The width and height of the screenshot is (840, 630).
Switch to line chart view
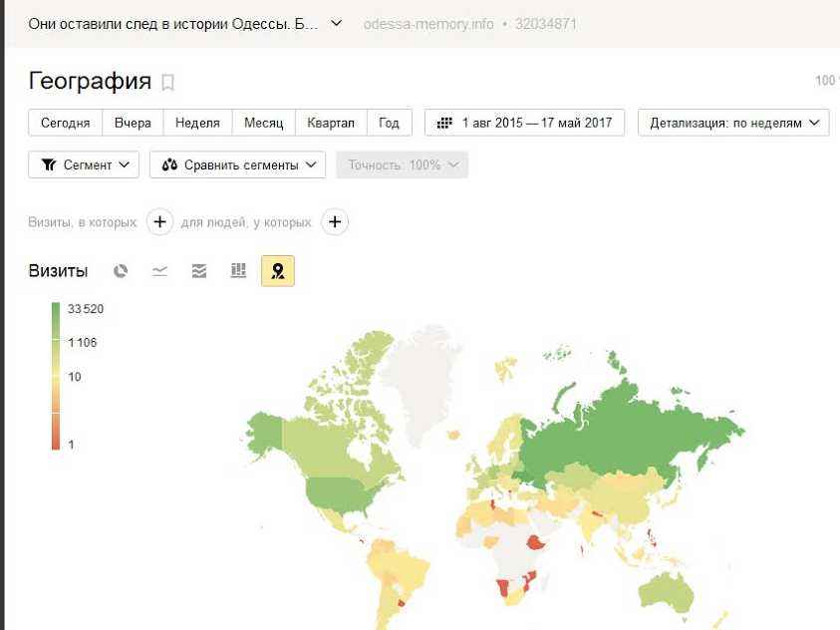click(x=159, y=271)
